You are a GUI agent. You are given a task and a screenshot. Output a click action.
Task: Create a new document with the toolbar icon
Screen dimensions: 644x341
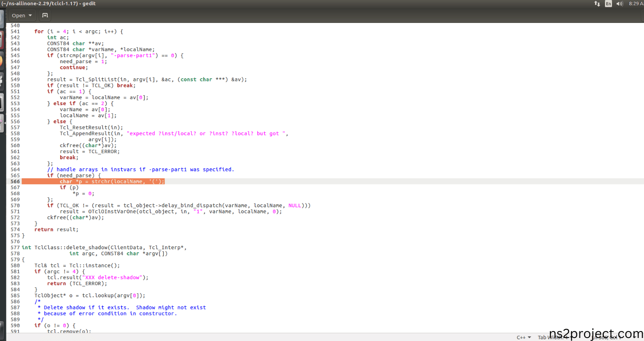[x=45, y=16]
